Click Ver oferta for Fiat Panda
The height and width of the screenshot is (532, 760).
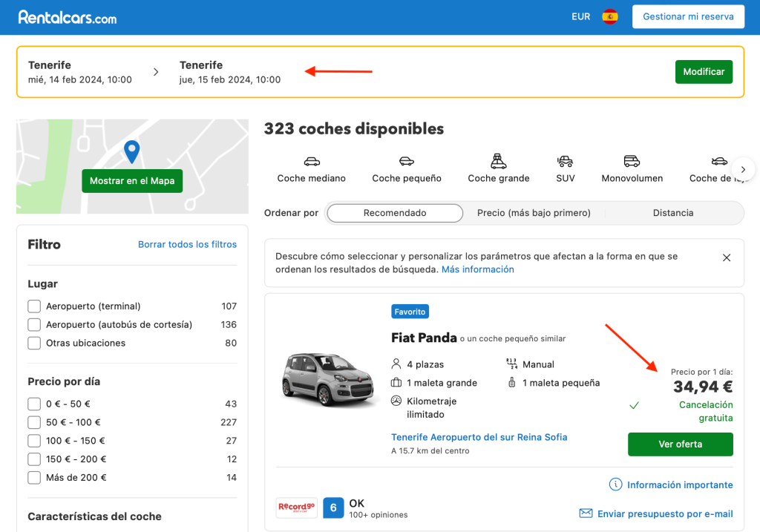coord(680,444)
